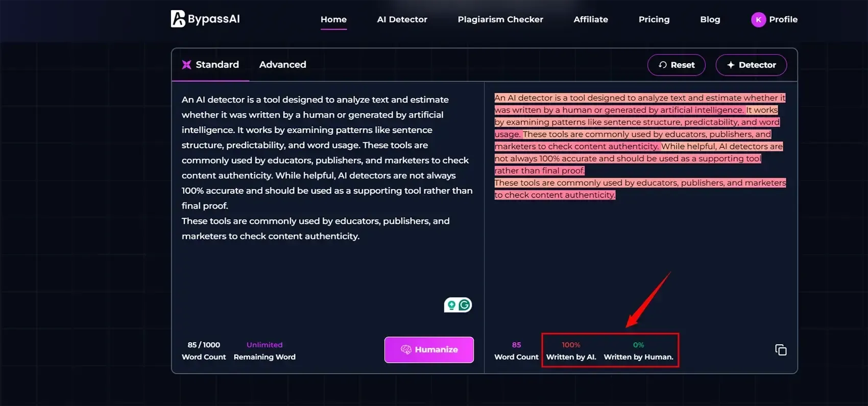
Task: Select the Standard mode tab
Action: tap(210, 65)
